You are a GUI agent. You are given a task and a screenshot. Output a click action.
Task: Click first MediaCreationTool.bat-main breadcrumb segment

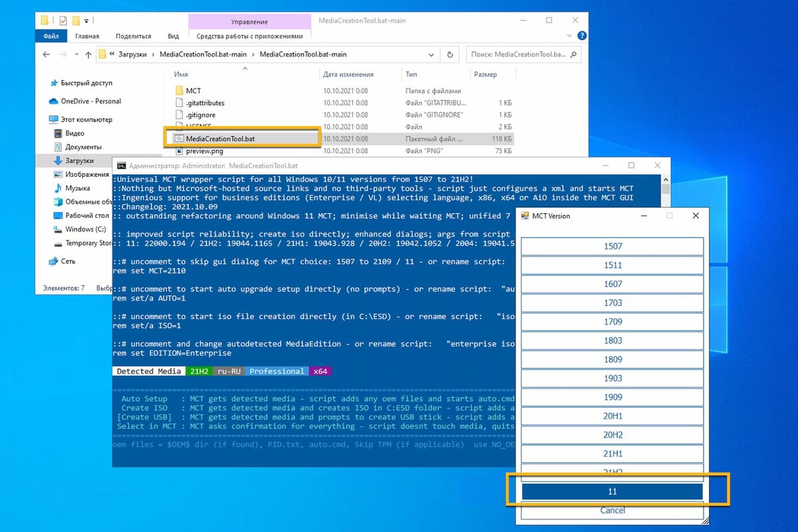tap(203, 55)
